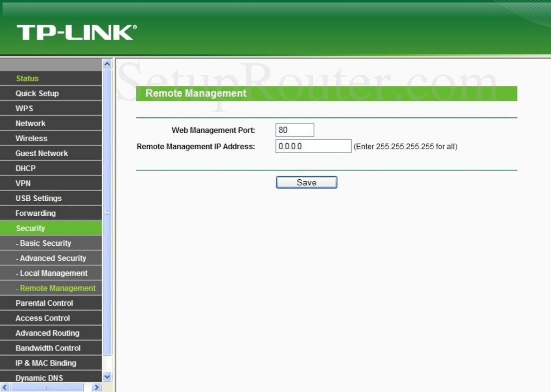Collapse the Security menu section
Screen dimensions: 551x392
pos(51,228)
